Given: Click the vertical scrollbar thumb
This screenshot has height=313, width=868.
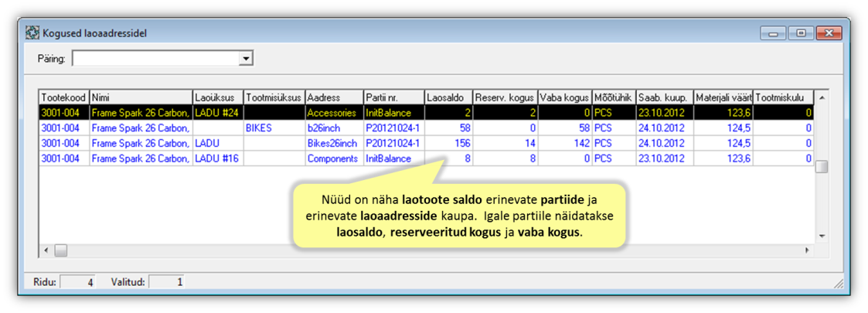Looking at the screenshot, I should coord(822,166).
